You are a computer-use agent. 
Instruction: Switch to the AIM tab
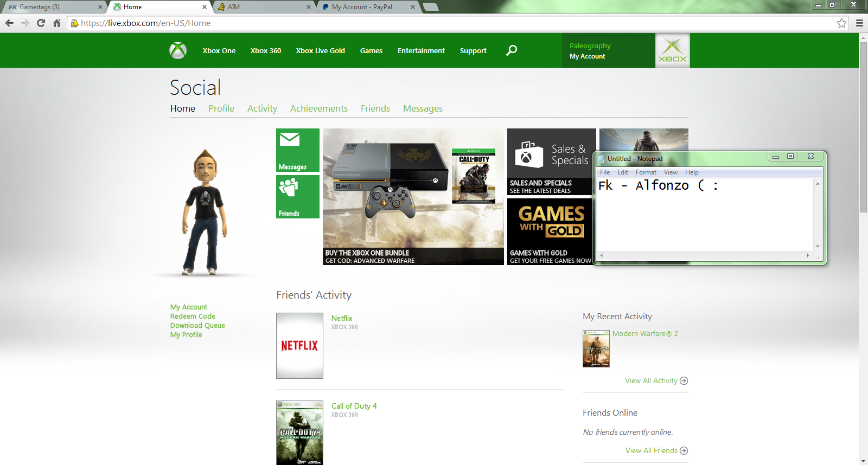click(264, 7)
